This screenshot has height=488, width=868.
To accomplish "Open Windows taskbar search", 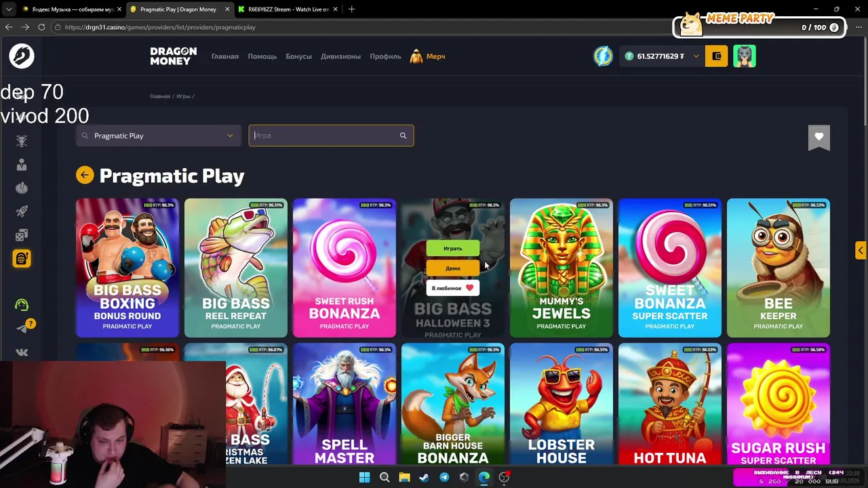I will tap(384, 477).
